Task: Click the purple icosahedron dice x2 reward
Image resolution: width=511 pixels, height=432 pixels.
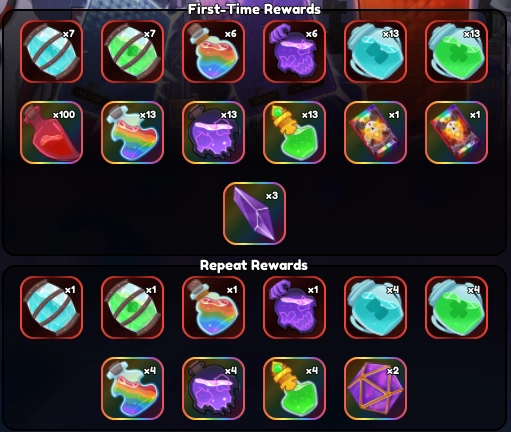Action: (x=375, y=388)
